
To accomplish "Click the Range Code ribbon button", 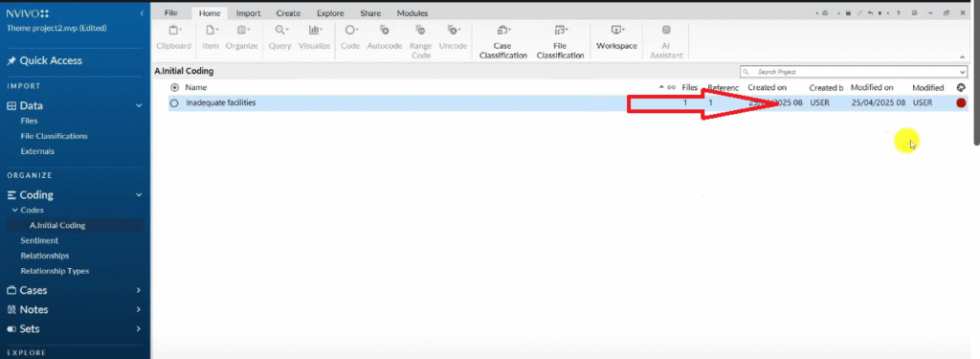I will pyautogui.click(x=421, y=41).
